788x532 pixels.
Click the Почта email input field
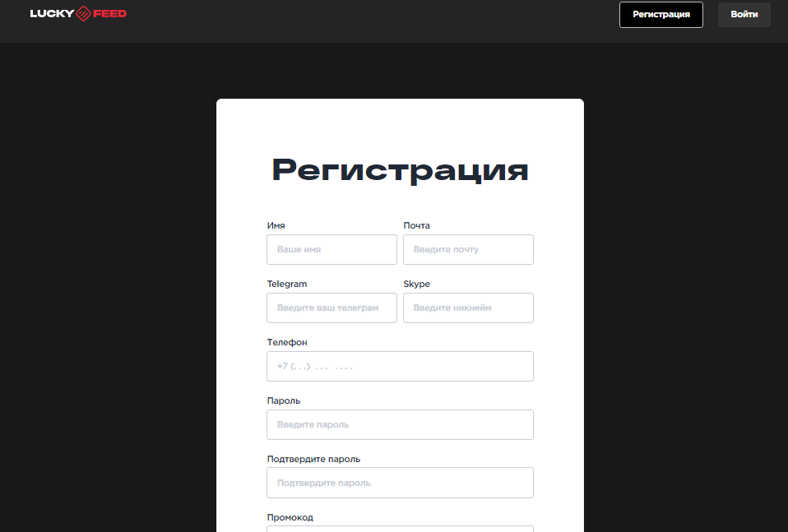click(468, 249)
